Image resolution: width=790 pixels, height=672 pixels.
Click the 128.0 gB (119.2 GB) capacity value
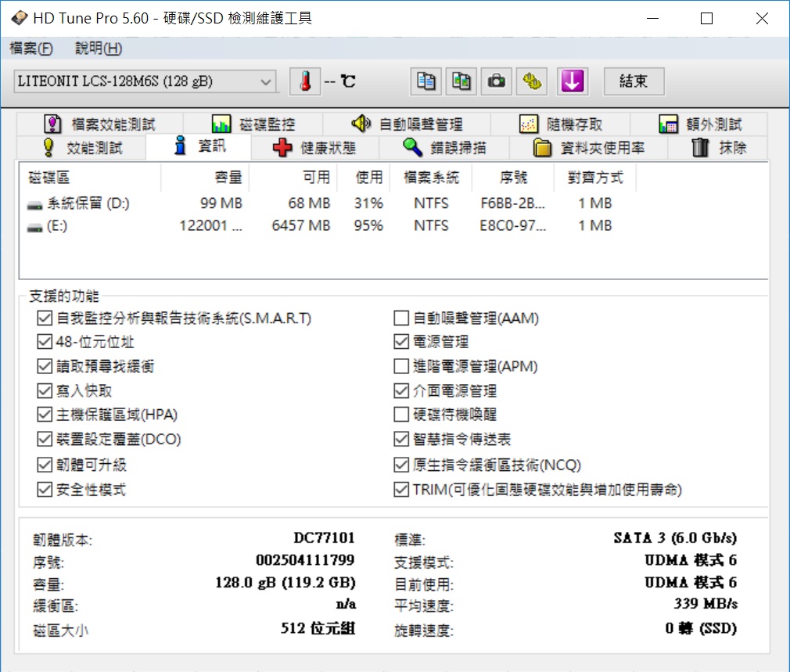tap(285, 584)
